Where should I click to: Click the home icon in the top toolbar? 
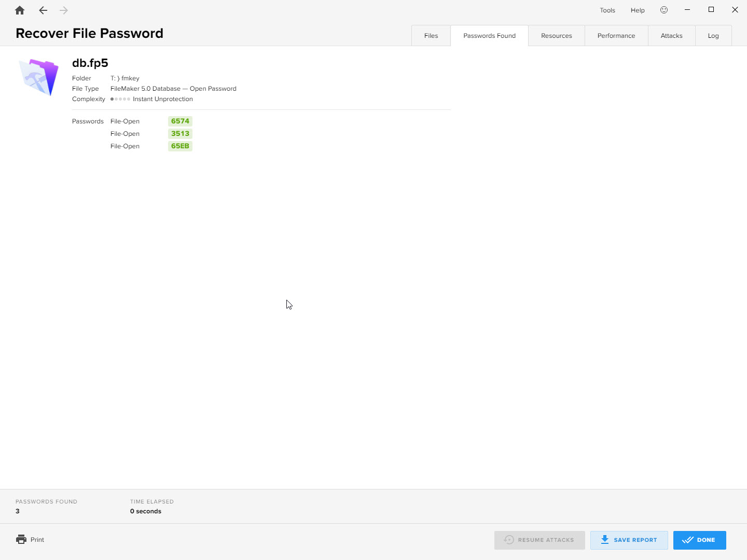[19, 10]
